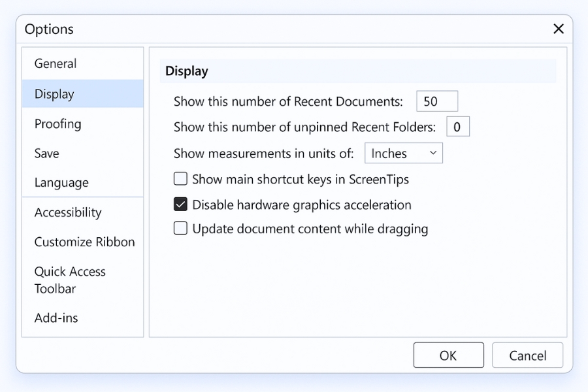Screen dimensions: 588x392
Task: Expand the measurement units dropdown showing Inches
Action: (x=403, y=154)
